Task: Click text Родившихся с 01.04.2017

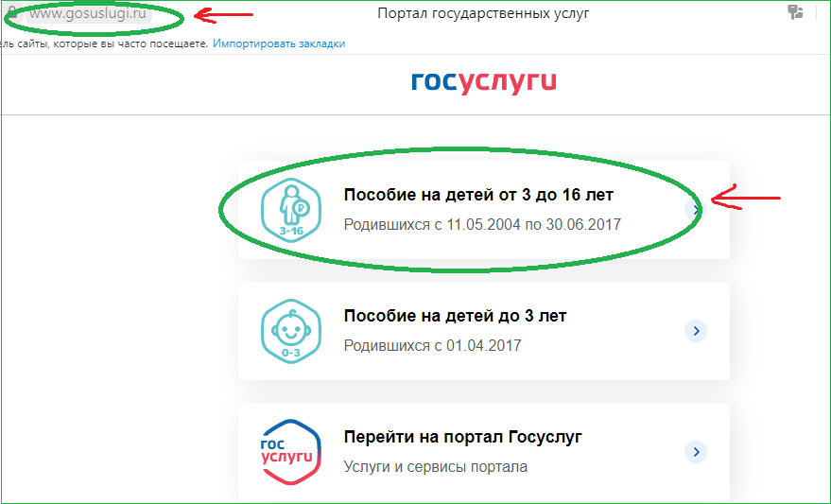Action: (432, 345)
